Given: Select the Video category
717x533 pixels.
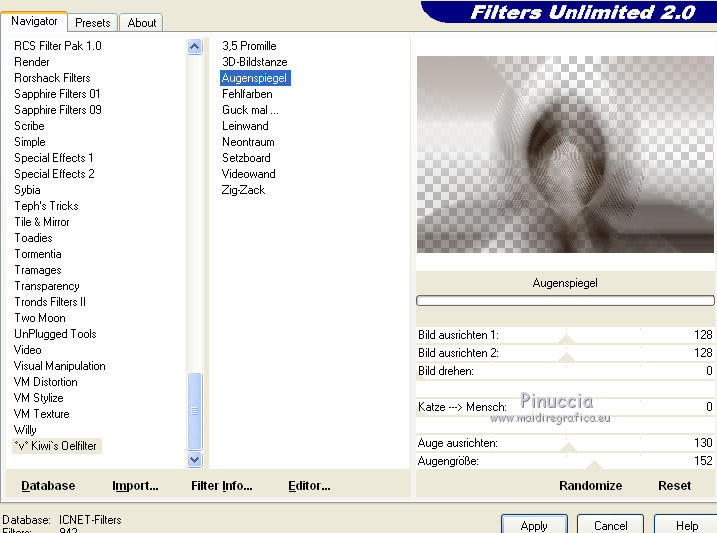Looking at the screenshot, I should point(27,350).
